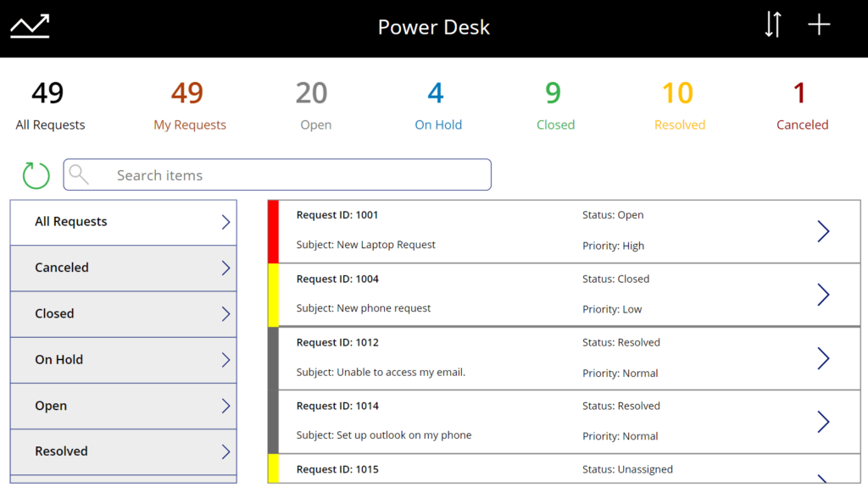
Task: Click the magnifier icon in the search box
Action: (79, 174)
